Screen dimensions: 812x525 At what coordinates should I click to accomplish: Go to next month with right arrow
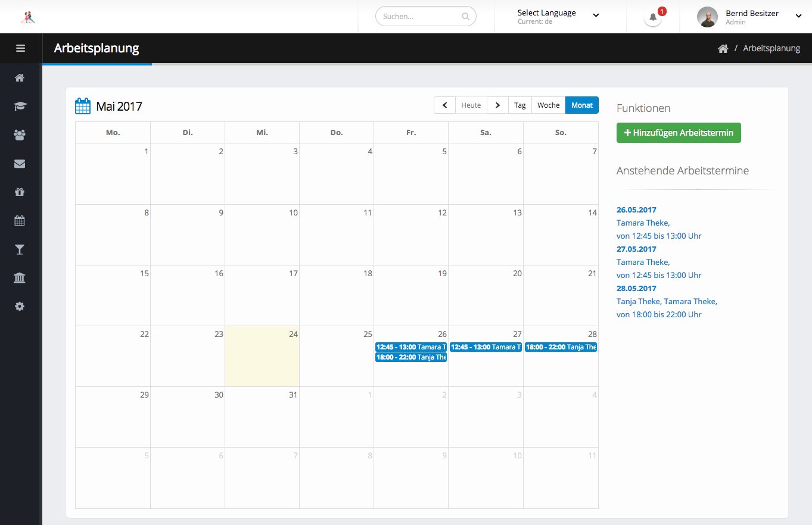(x=497, y=105)
